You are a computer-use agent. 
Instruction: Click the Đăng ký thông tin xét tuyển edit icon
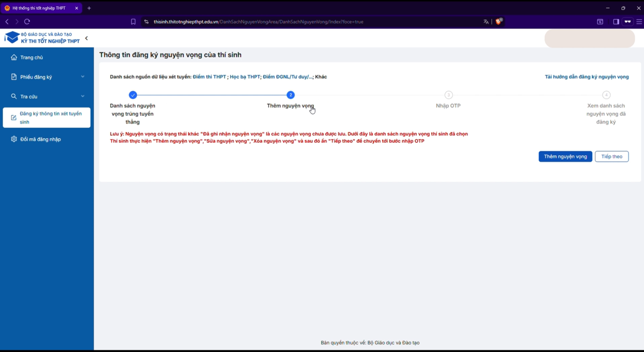(x=13, y=118)
